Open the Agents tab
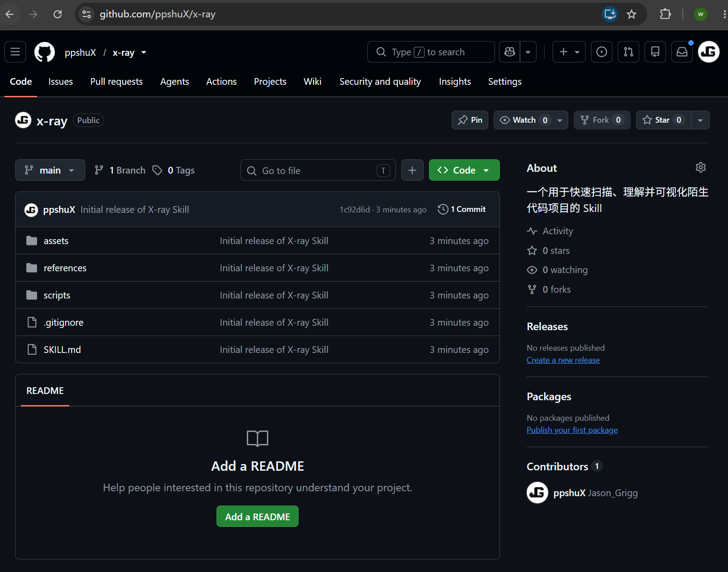Viewport: 728px width, 572px height. [x=175, y=82]
